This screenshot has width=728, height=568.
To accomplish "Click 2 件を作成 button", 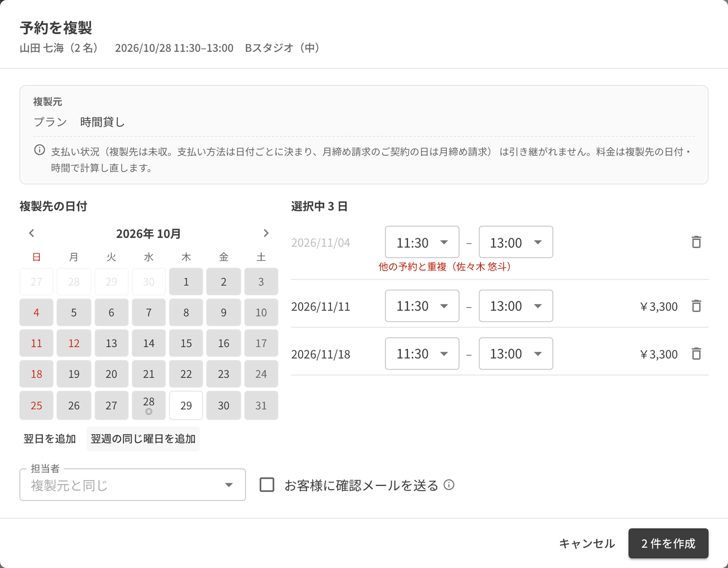I will point(668,543).
